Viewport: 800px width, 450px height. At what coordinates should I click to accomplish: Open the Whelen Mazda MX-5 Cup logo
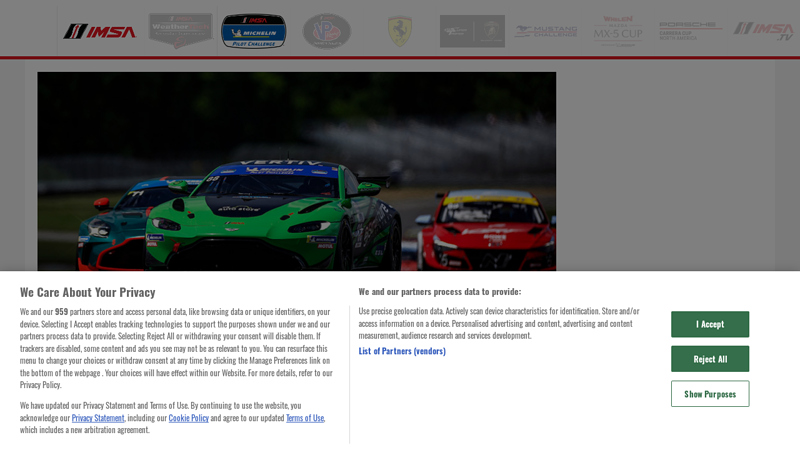pyautogui.click(x=618, y=31)
